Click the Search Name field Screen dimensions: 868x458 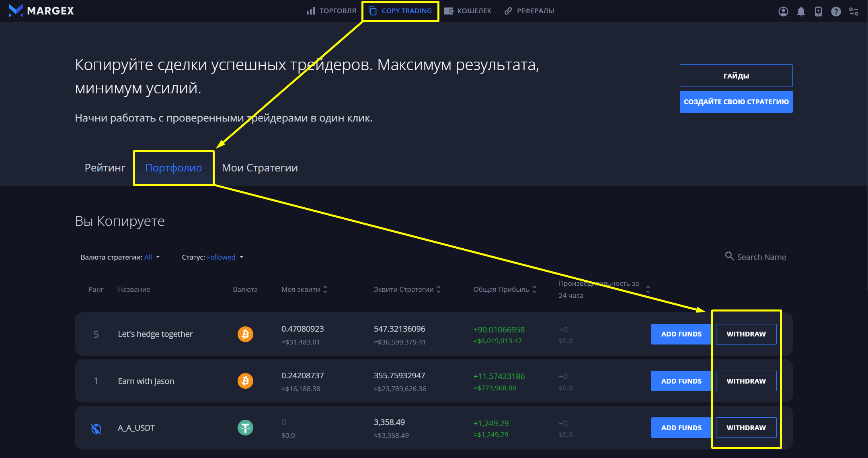[x=761, y=257]
